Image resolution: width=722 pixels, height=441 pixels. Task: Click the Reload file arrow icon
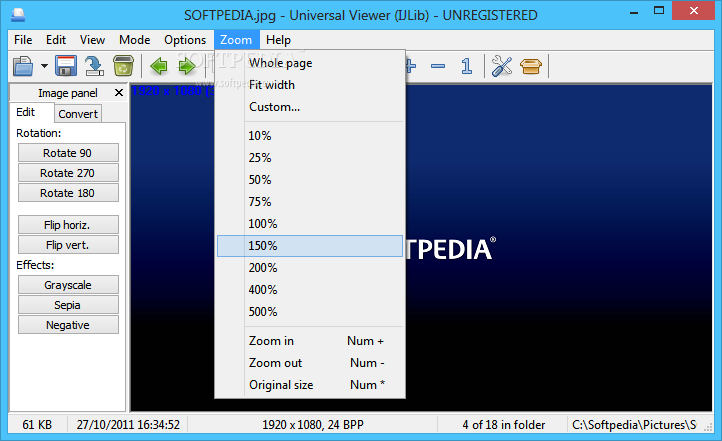(94, 66)
